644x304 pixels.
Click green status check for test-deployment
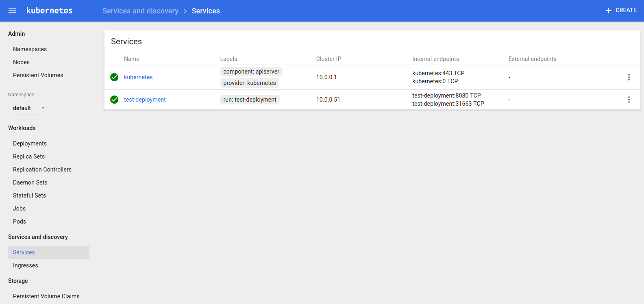click(114, 100)
